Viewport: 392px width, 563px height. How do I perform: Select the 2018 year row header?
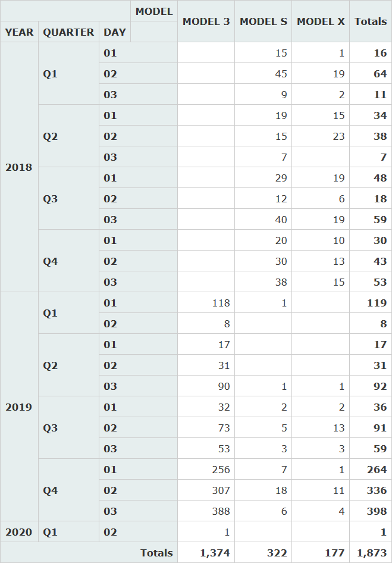[19, 167]
